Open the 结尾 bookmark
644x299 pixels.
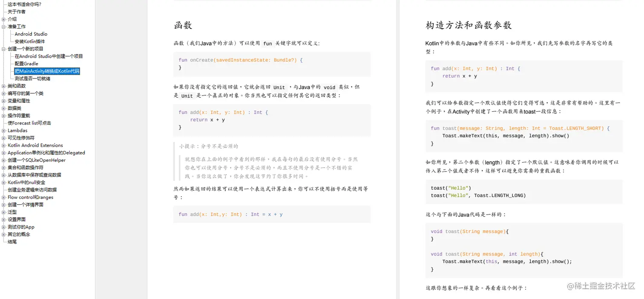(12, 242)
